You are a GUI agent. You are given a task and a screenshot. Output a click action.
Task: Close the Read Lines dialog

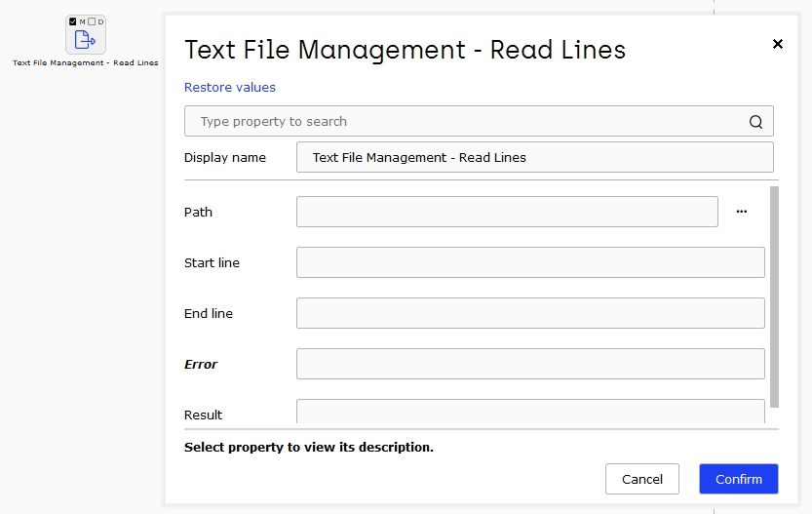(x=777, y=44)
